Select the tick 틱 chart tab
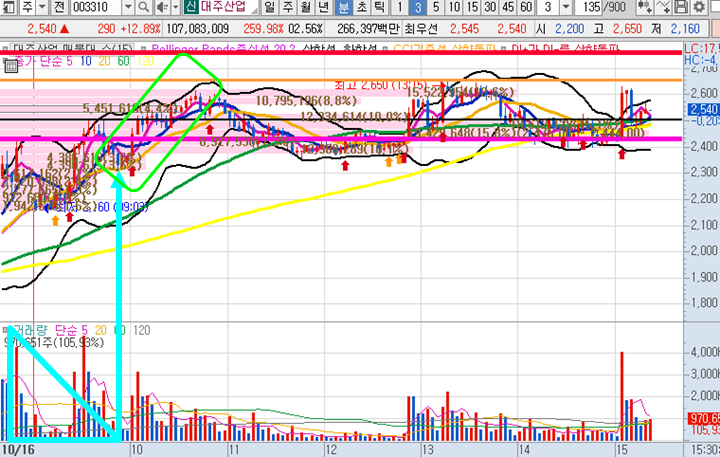Screen dimensions: 720x457 coord(379,7)
